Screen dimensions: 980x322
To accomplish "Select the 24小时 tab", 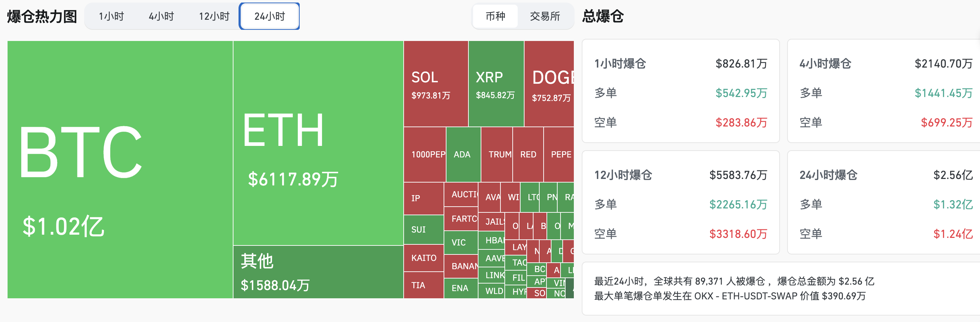I will 269,16.
